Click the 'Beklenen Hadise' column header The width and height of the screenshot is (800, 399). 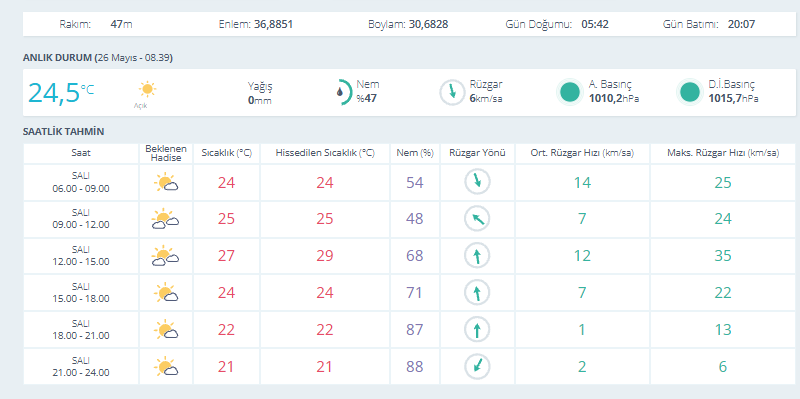tap(166, 153)
